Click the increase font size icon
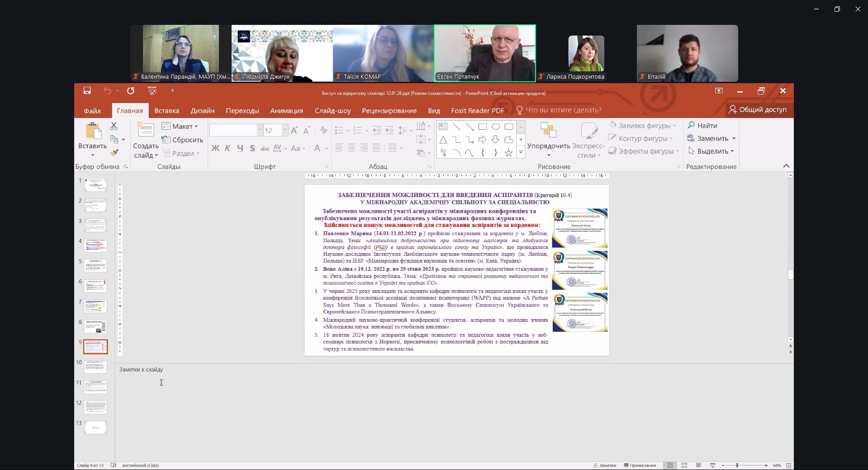The image size is (868, 470). coord(294,131)
